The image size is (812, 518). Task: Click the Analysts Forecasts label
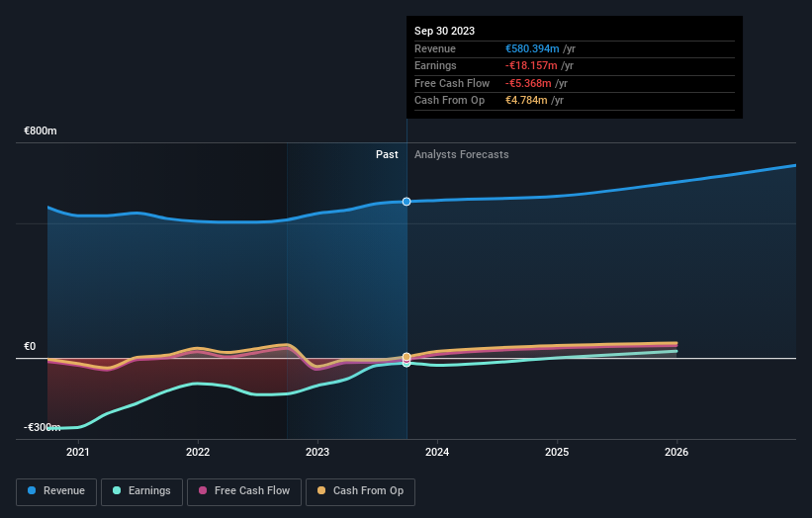coord(462,155)
